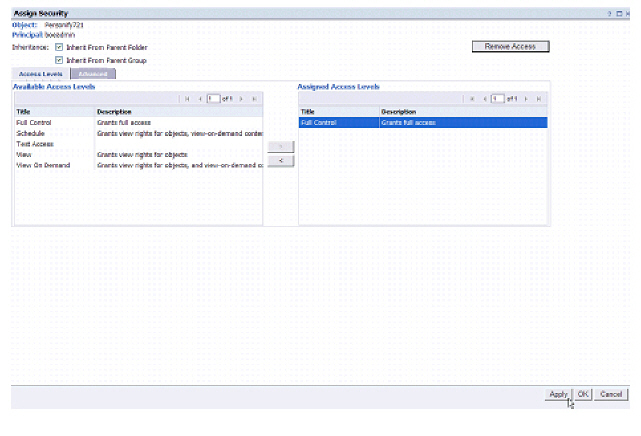Toggle Inherit From Parent Group checkbox

pyautogui.click(x=59, y=60)
